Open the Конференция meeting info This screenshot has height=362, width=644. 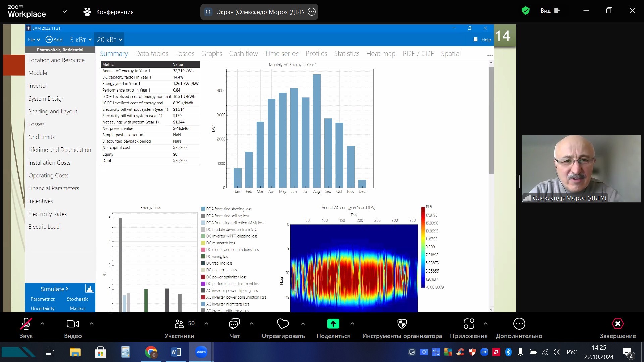108,12
